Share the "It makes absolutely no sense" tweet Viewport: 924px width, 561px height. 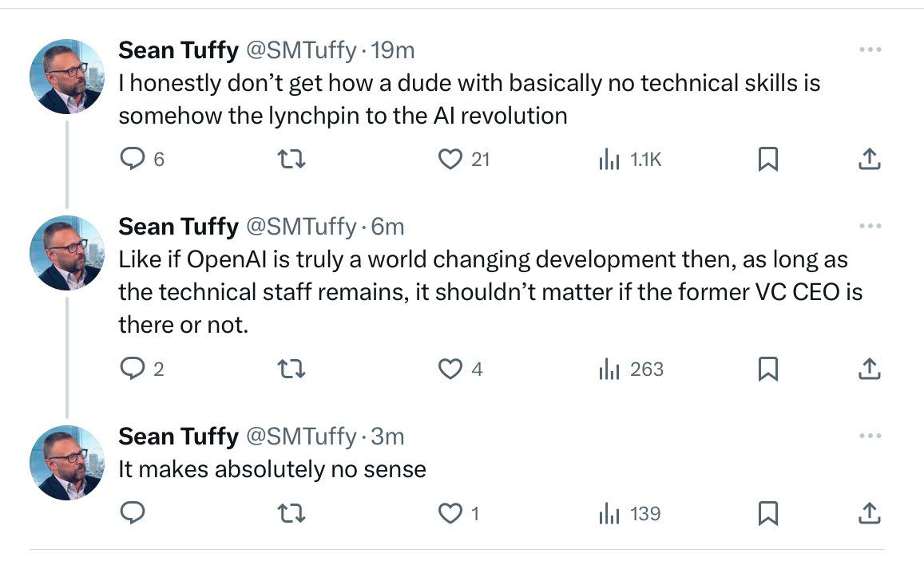(869, 514)
